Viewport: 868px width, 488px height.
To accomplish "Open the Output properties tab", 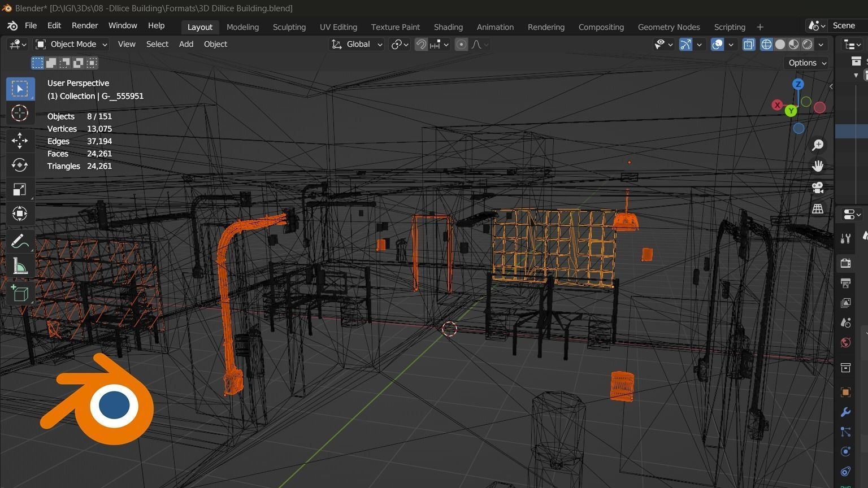I will tap(846, 283).
